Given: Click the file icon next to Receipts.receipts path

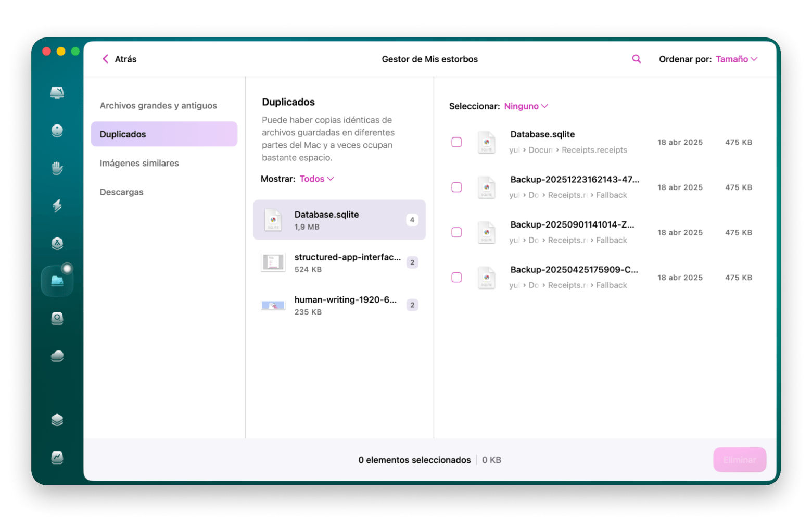Looking at the screenshot, I should click(487, 142).
